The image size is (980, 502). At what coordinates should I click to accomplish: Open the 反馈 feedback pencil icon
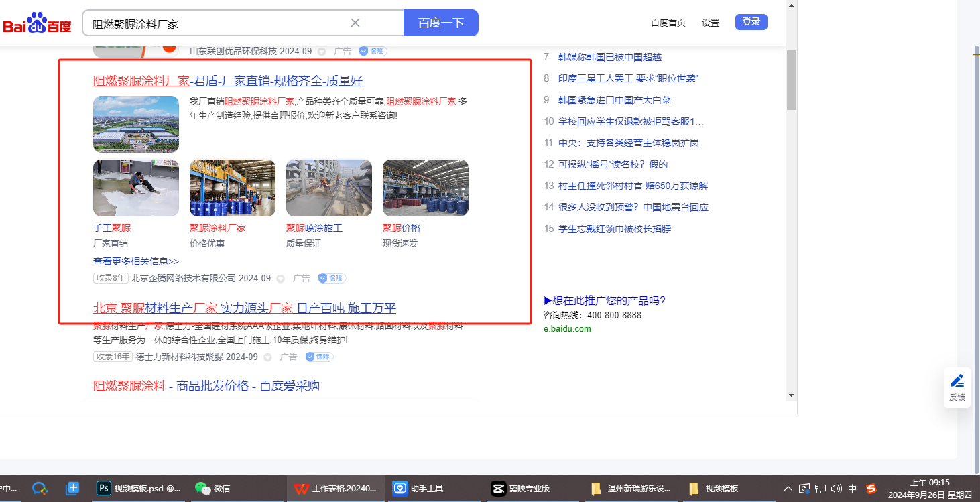(x=957, y=381)
